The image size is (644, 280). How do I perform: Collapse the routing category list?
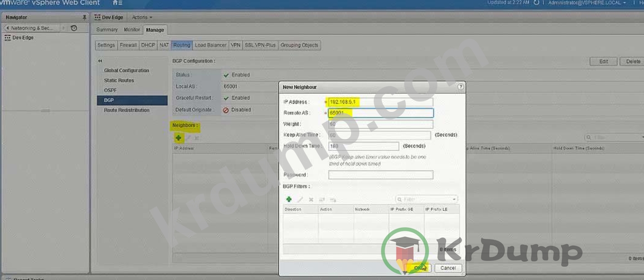[100, 61]
